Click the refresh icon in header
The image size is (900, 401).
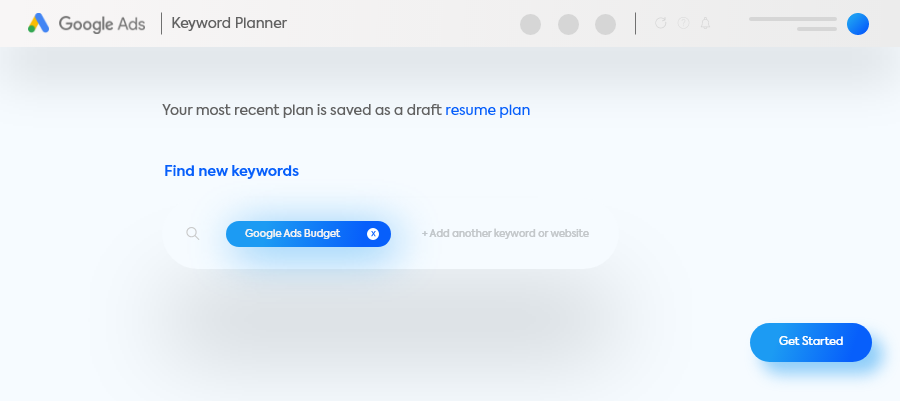[x=661, y=23]
